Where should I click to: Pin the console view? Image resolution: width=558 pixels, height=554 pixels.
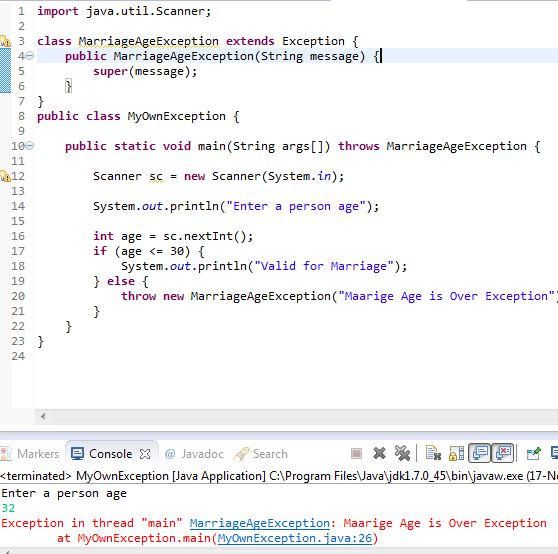533,453
